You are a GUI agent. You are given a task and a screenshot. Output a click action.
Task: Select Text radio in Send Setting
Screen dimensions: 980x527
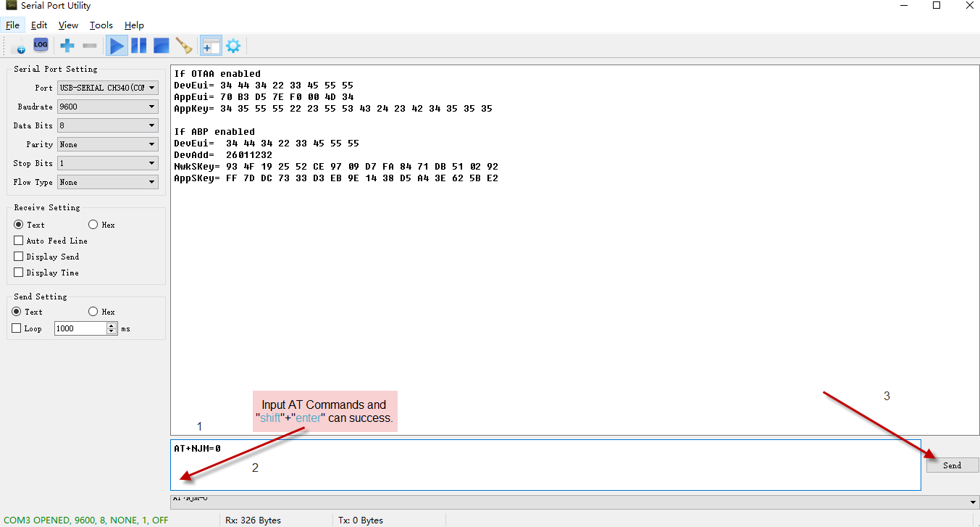[17, 312]
